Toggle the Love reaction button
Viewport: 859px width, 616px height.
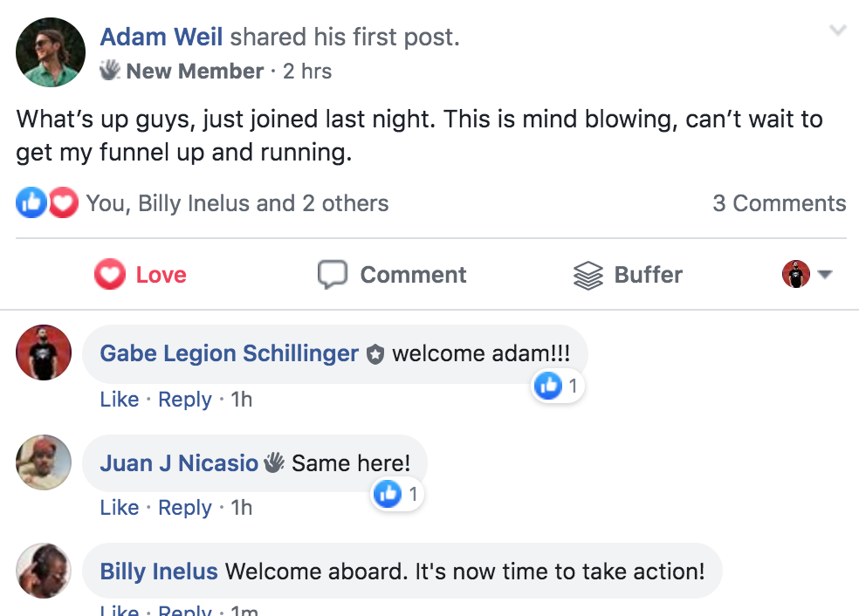[141, 274]
